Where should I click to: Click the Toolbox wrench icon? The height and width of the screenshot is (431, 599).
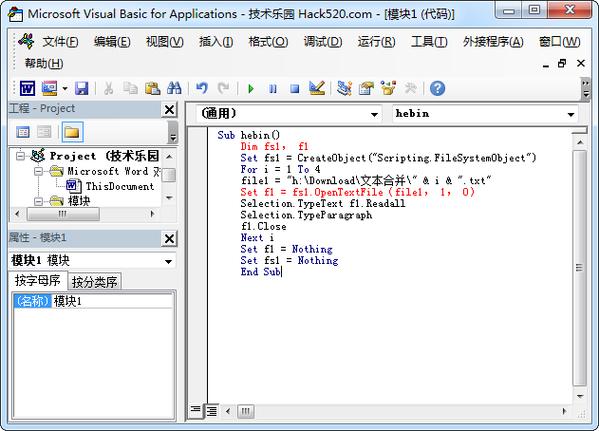(410, 89)
